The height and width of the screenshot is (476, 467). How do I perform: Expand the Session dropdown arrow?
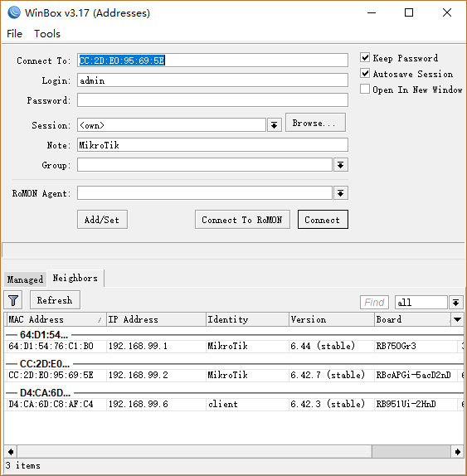[275, 125]
